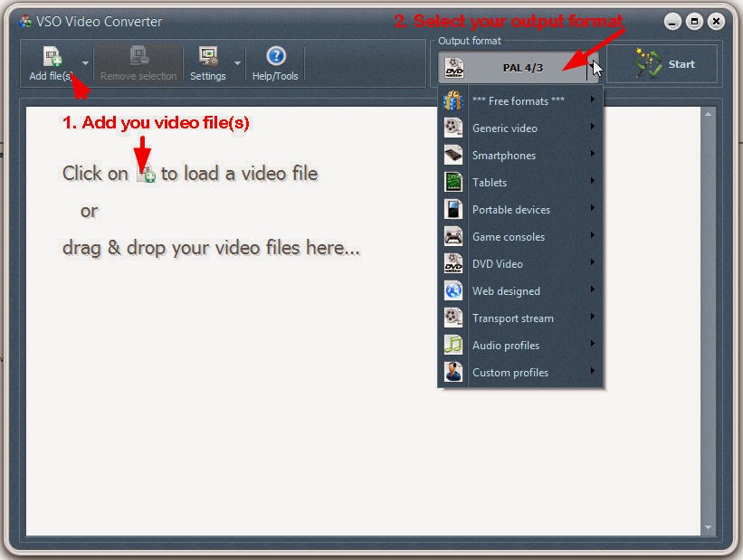The height and width of the screenshot is (560, 743).
Task: Click the gift box Free formats icon
Action: click(x=453, y=101)
